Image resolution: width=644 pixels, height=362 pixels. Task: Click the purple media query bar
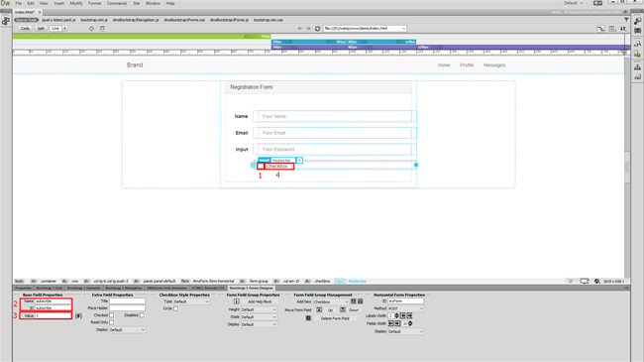click(x=451, y=48)
